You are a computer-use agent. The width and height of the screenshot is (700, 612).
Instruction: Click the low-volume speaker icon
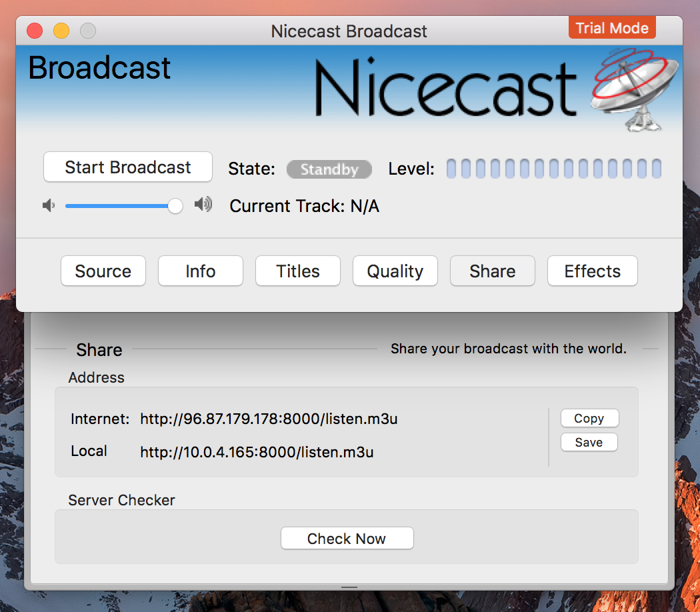click(49, 206)
